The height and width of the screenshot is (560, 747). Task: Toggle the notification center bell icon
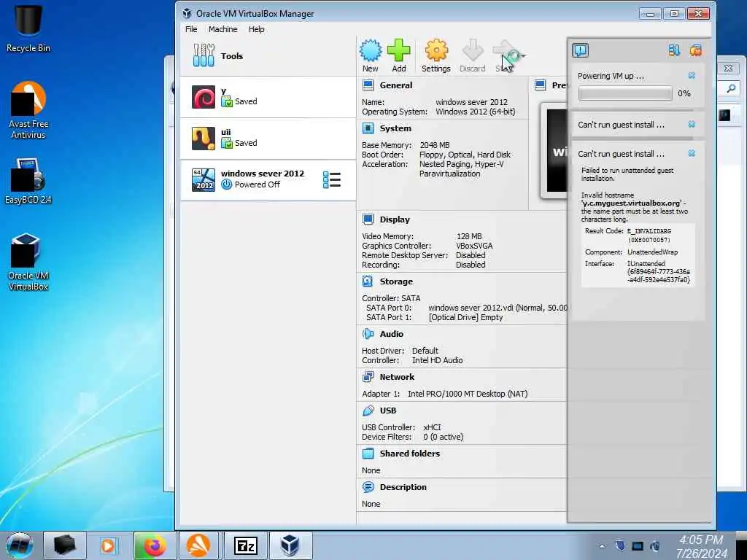(580, 50)
